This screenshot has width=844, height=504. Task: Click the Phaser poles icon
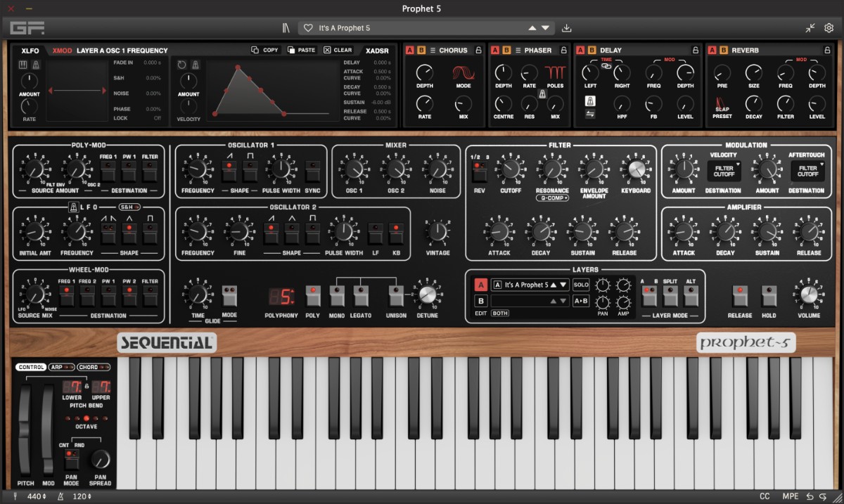555,72
